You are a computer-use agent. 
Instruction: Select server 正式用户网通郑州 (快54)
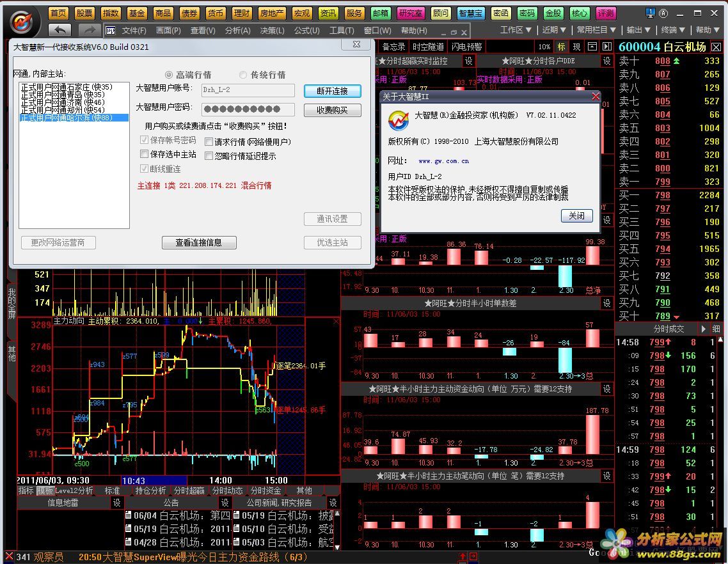[x=63, y=110]
